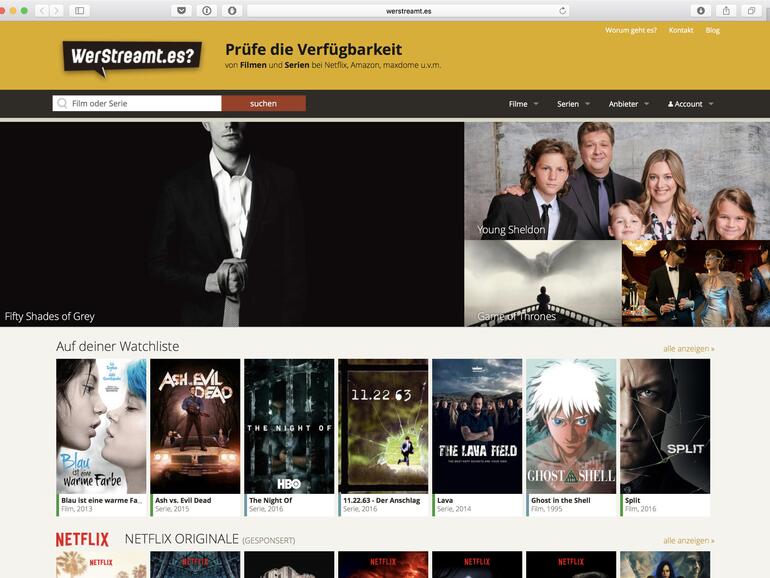This screenshot has width=770, height=578.
Task: Click the red 'suchen' button
Action: pyautogui.click(x=264, y=103)
